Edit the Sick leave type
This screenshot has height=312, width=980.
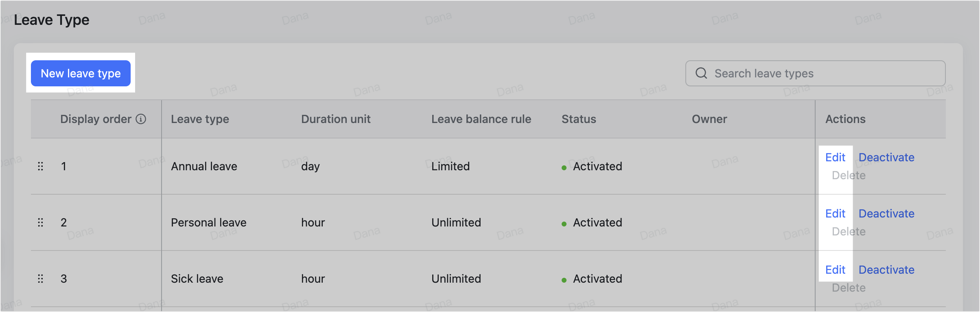(x=835, y=270)
